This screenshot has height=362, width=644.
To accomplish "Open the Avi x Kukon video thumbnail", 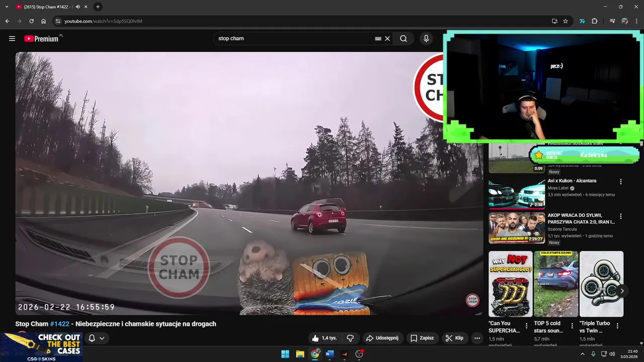I will 517,193.
